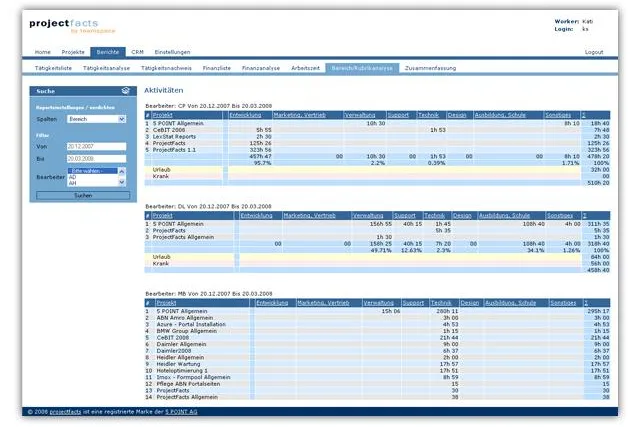Switch to the Tätigkeitsnachweis tab
The image size is (640, 427).
(166, 68)
